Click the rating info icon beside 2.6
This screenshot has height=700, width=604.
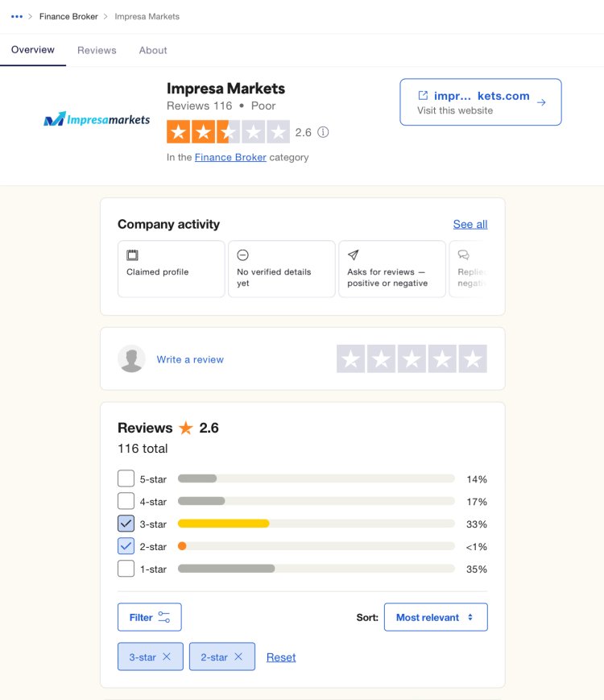[x=323, y=132]
